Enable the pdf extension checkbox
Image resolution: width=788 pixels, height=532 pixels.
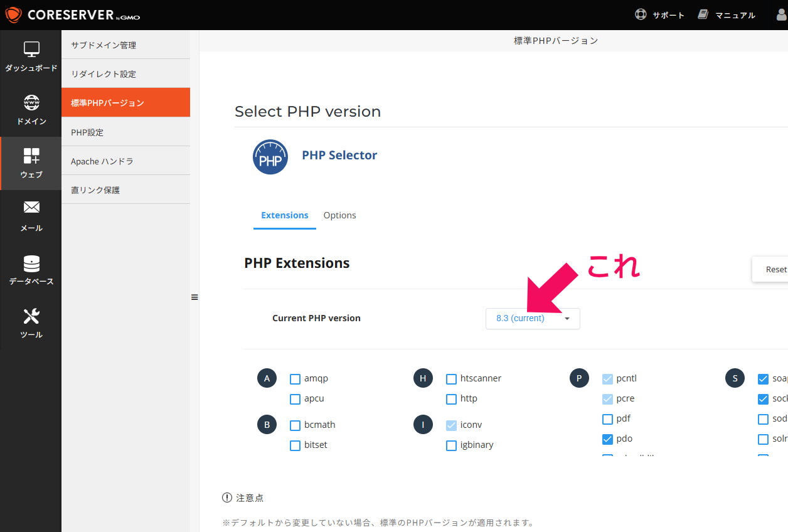pyautogui.click(x=607, y=419)
